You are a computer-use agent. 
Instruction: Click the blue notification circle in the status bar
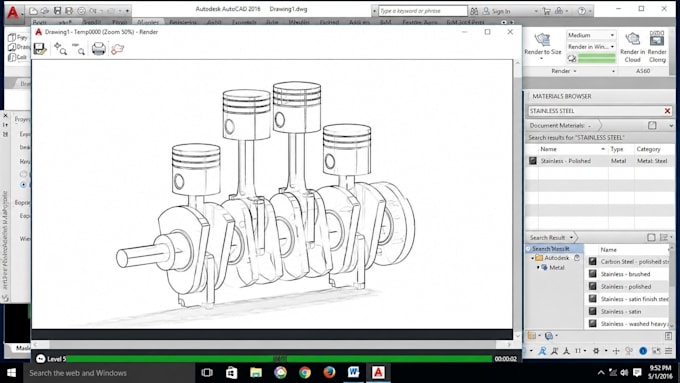coord(643,350)
